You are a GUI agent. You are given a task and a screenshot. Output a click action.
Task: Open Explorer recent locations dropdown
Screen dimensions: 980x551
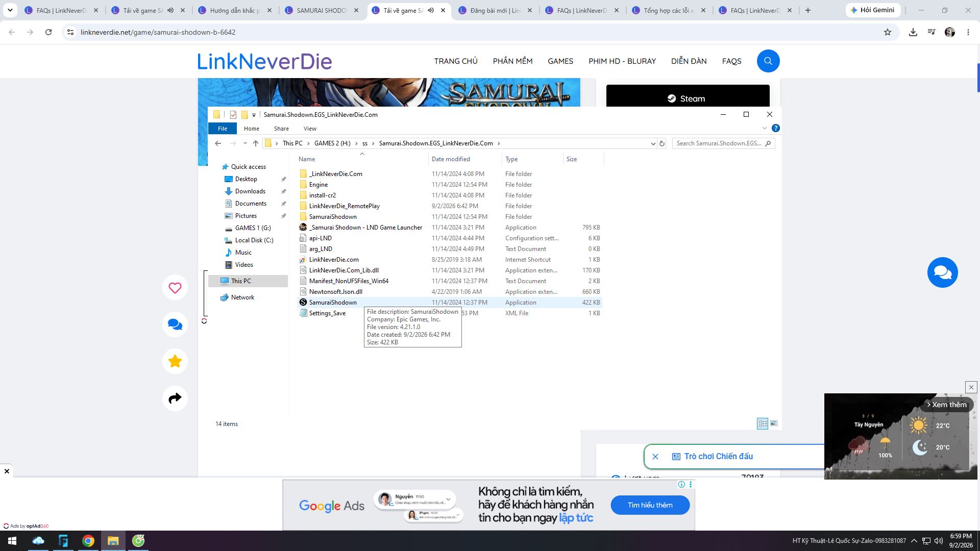pyautogui.click(x=246, y=143)
